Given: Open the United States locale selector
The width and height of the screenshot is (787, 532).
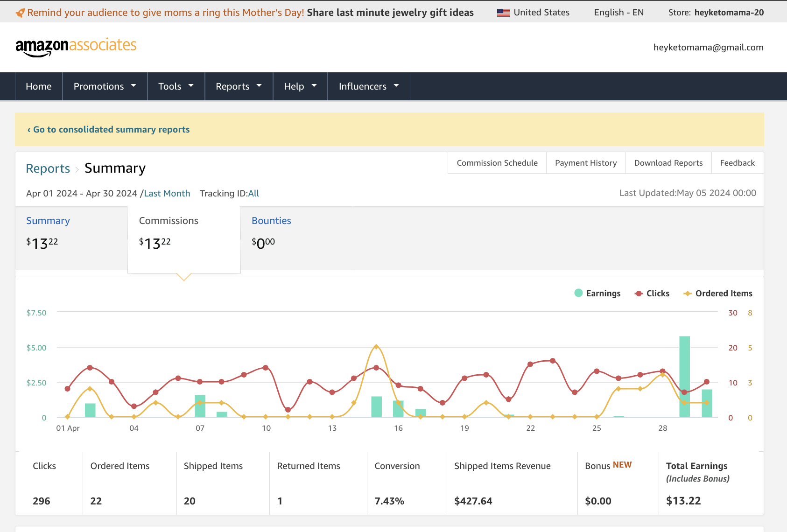Looking at the screenshot, I should pos(533,13).
